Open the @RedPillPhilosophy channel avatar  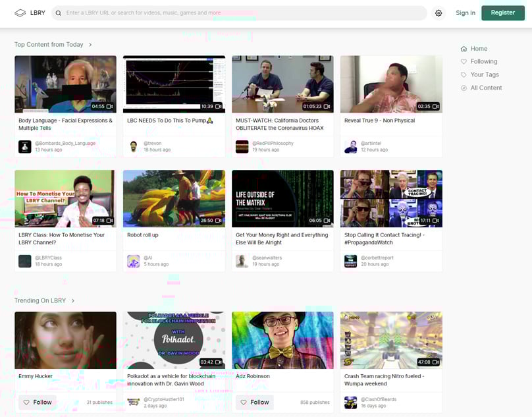(x=242, y=147)
